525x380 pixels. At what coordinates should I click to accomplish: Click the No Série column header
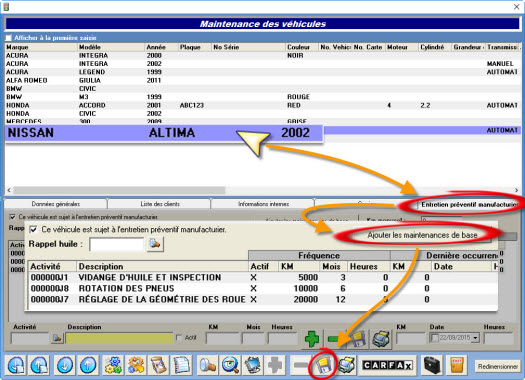tap(248, 47)
